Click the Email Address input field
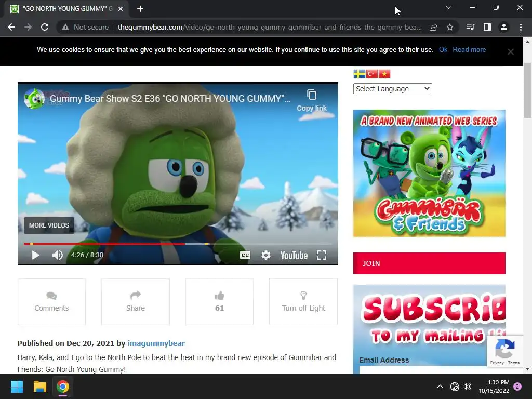This screenshot has width=532, height=399. (423, 370)
